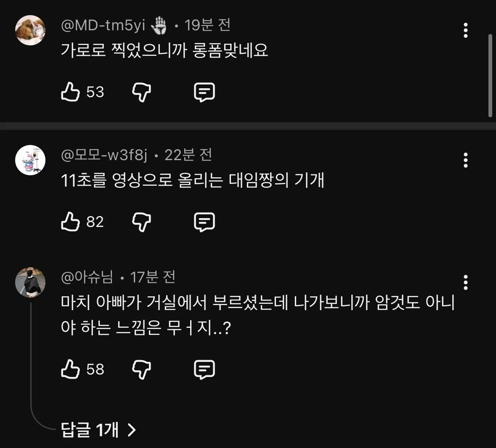Dislike the comment by @MD-tm5yi
This screenshot has width=496, height=448.
[x=141, y=92]
